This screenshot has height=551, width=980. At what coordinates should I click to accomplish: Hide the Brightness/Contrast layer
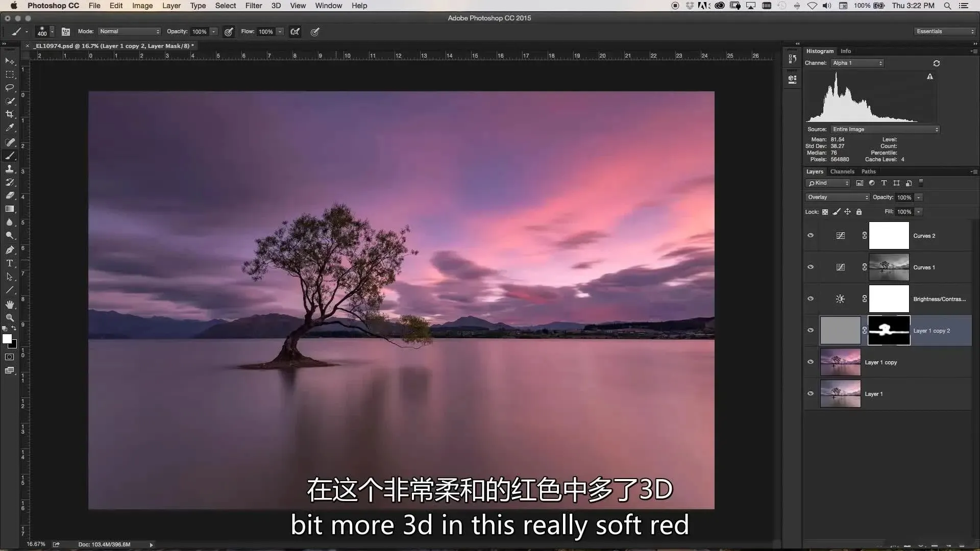coord(811,299)
